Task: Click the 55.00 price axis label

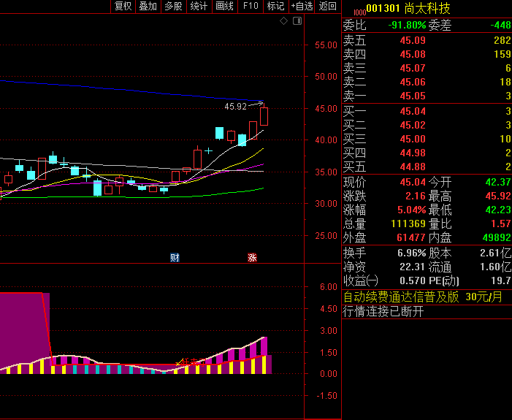Action: pos(326,45)
